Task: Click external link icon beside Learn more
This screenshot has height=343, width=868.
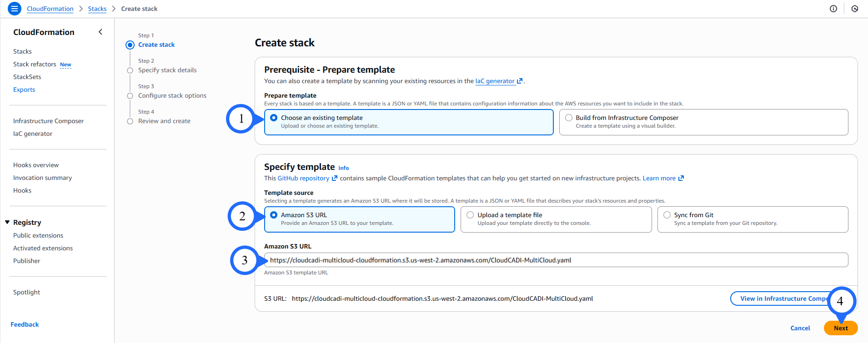Action: pyautogui.click(x=681, y=178)
